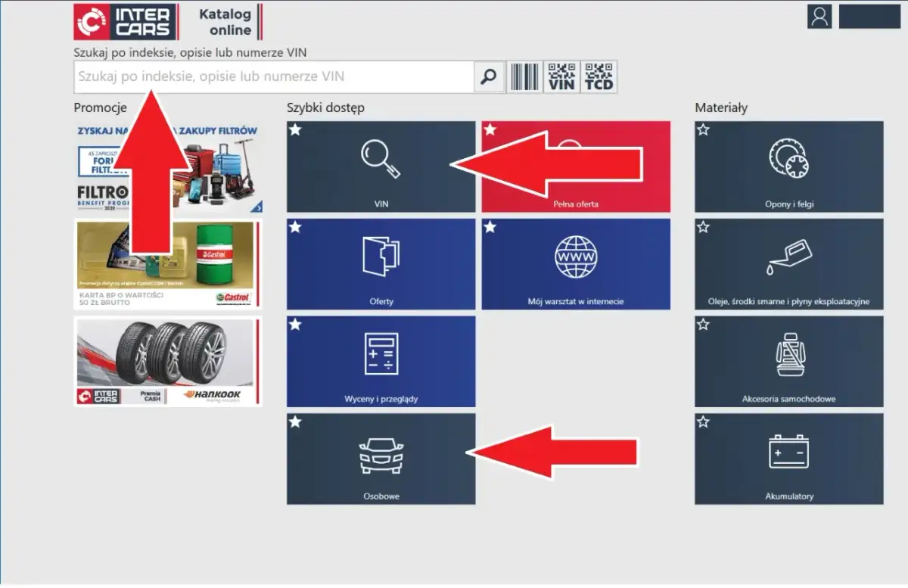Open the Oferty tile
This screenshot has height=588, width=908.
point(381,264)
